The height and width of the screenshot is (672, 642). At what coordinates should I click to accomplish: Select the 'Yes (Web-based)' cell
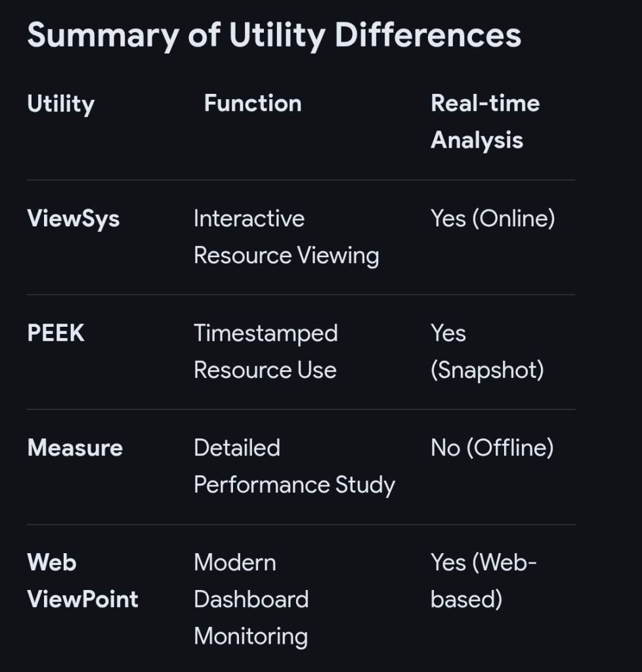point(483,581)
